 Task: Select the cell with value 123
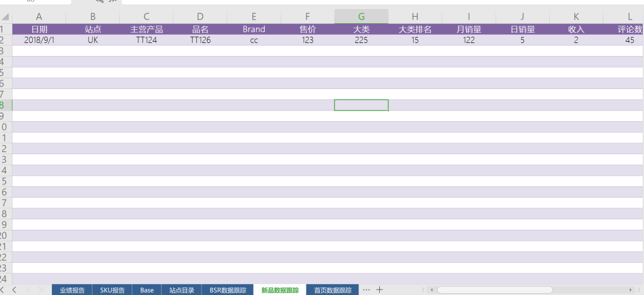(x=308, y=40)
